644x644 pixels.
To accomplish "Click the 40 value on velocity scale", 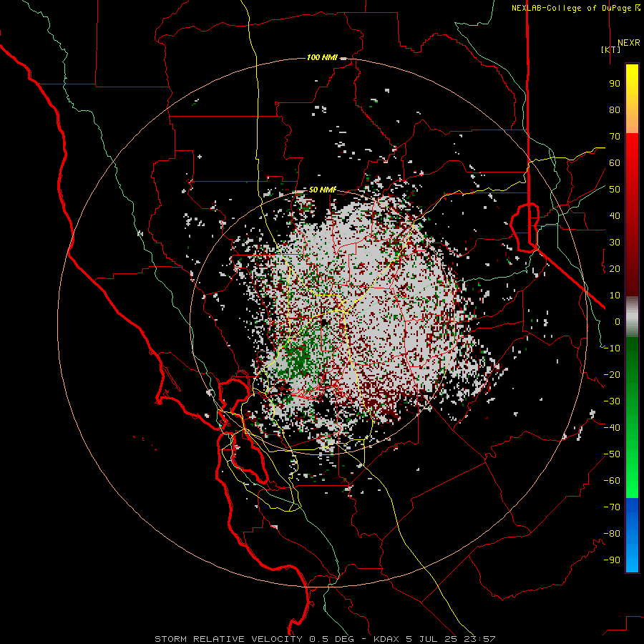I will [615, 216].
